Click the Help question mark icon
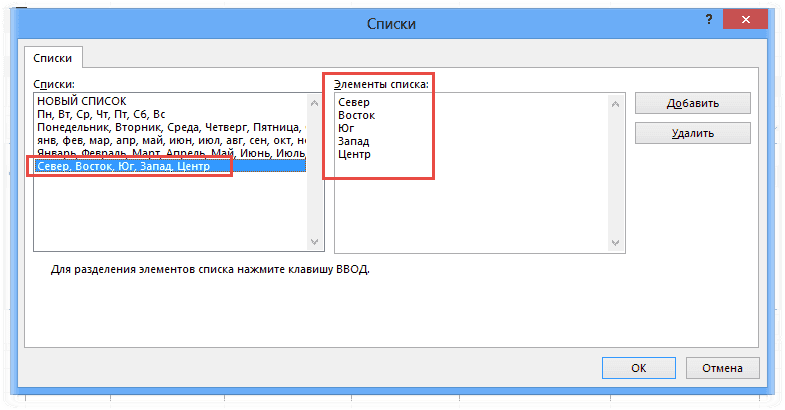This screenshot has width=785, height=410. click(x=709, y=20)
